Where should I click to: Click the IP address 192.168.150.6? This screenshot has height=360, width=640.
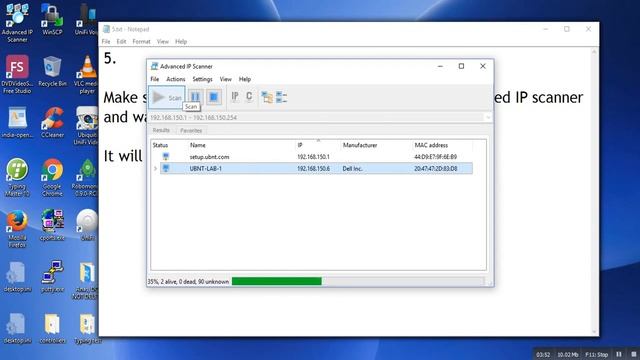(313, 169)
